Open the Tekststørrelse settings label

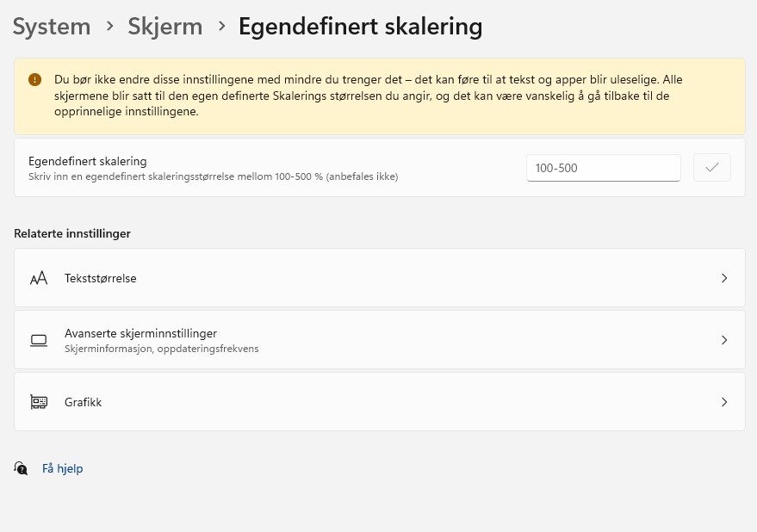pos(100,279)
